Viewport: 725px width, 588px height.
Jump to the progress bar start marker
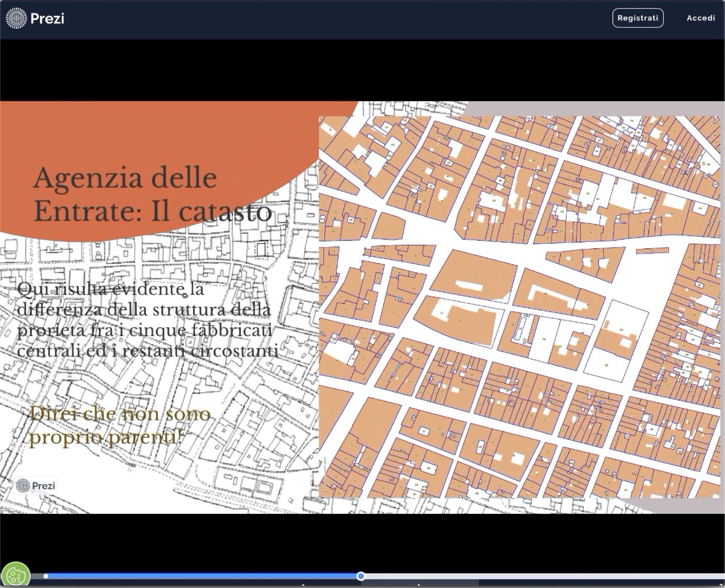pyautogui.click(x=46, y=576)
